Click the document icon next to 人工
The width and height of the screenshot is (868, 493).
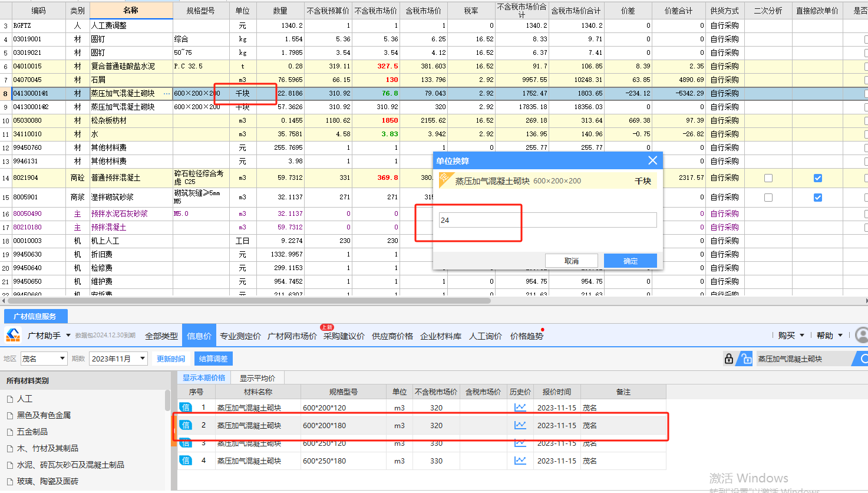10,399
